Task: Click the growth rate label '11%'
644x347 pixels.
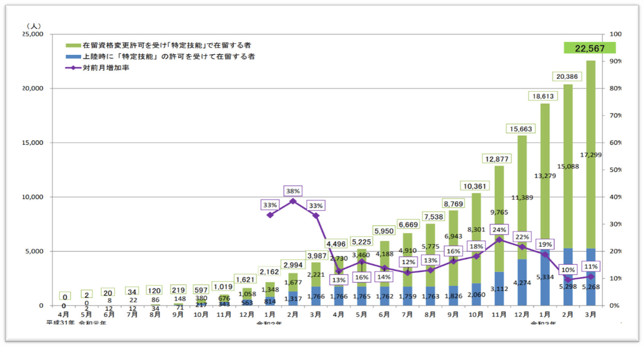Action: tap(591, 267)
